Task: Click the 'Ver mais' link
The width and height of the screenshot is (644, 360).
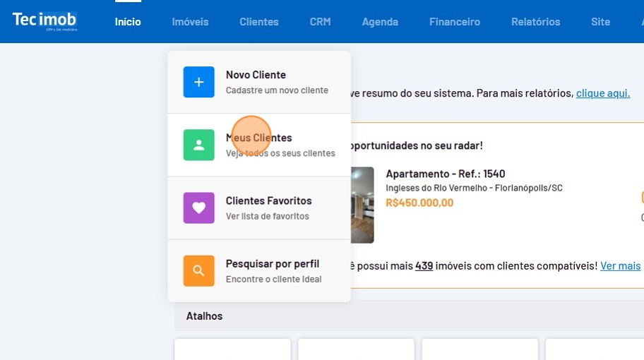Action: [x=620, y=266]
